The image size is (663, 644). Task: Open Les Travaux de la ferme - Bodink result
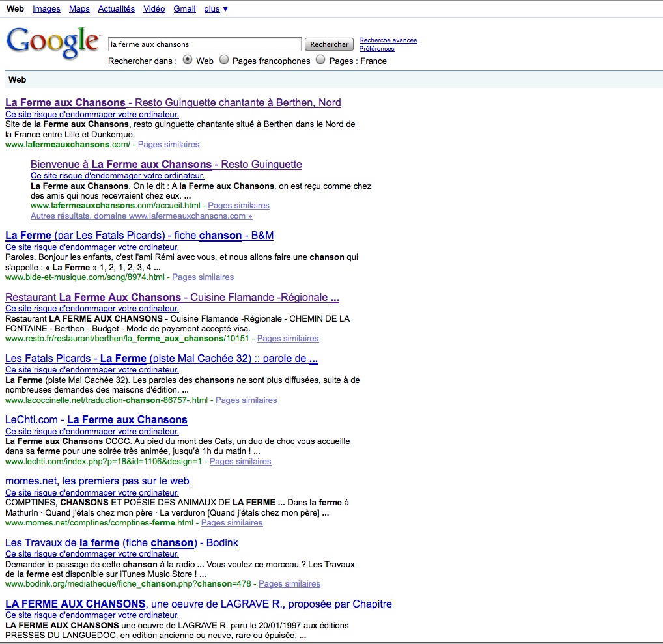tap(122, 543)
